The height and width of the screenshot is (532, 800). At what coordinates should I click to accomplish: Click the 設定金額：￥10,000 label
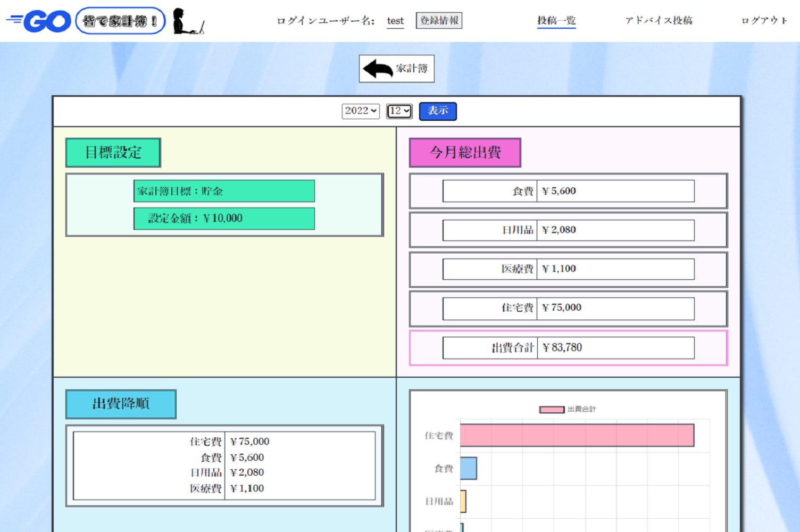click(x=224, y=219)
